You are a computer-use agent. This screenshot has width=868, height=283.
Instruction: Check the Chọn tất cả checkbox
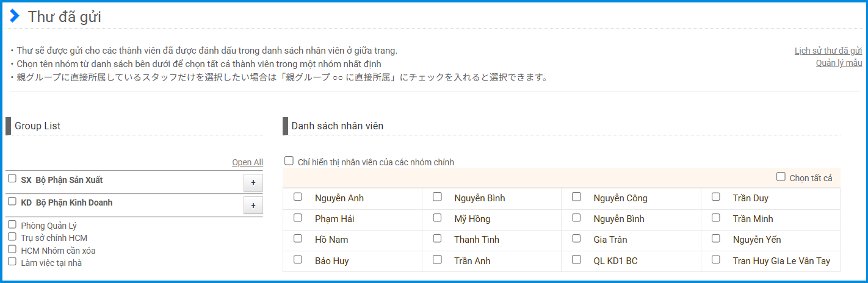pos(781,177)
